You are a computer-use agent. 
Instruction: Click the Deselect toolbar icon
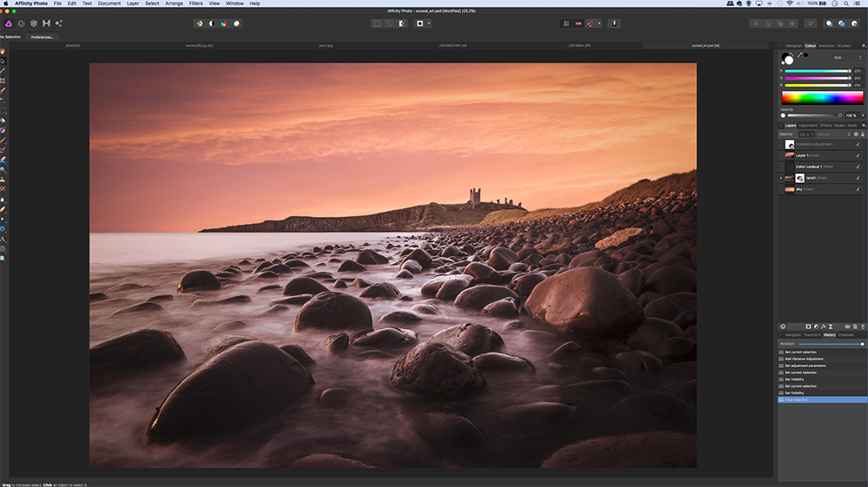pos(389,23)
